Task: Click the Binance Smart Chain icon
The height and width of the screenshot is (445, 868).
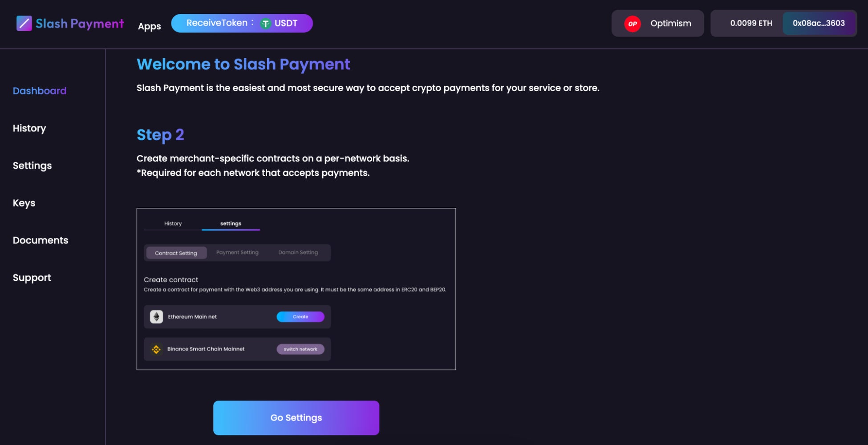Action: [x=156, y=349]
